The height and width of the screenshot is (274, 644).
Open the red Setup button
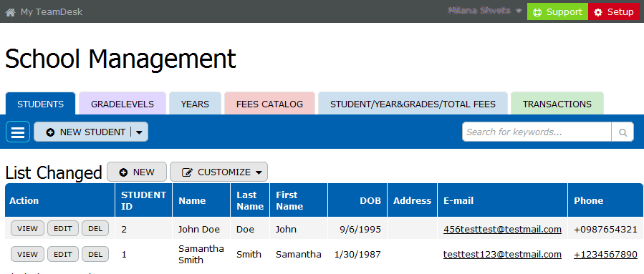[x=614, y=12]
